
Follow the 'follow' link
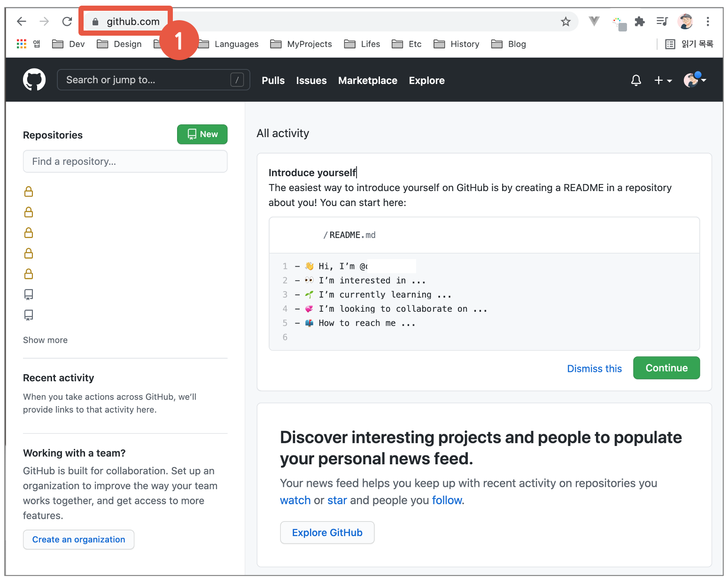[447, 500]
